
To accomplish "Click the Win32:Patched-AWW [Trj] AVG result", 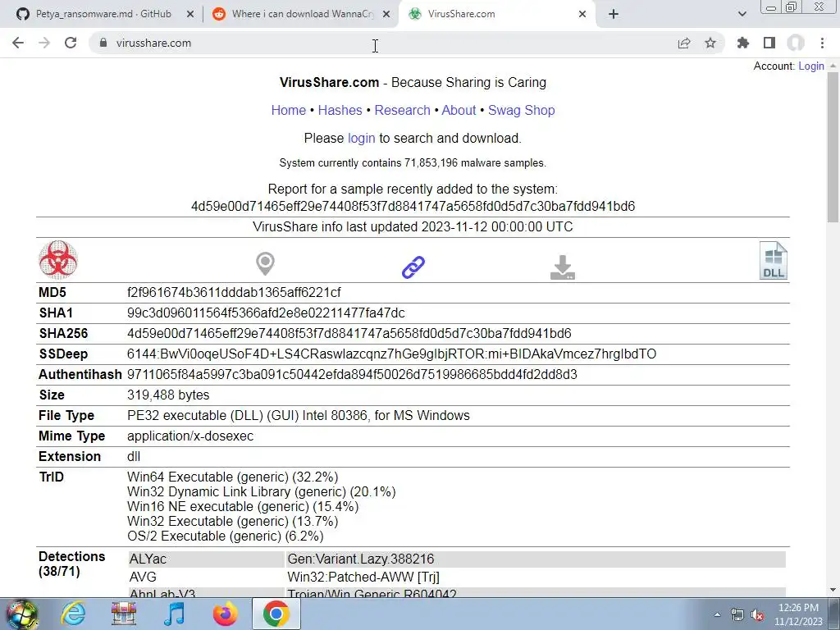I will (363, 577).
